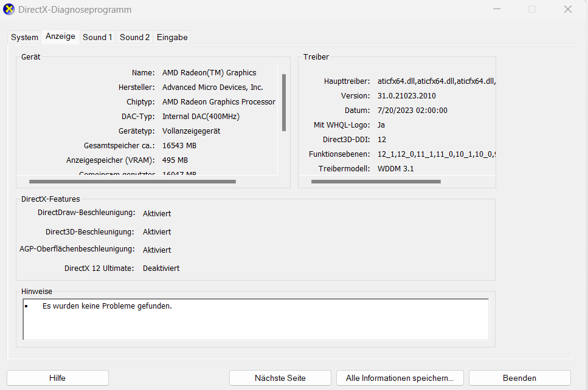
Task: Click the Treiber horizontal scrollbar
Action: 376,182
